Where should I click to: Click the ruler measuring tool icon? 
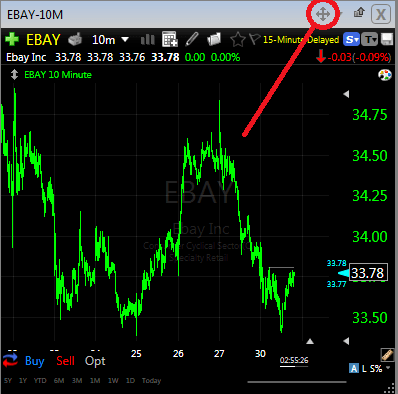point(387,355)
